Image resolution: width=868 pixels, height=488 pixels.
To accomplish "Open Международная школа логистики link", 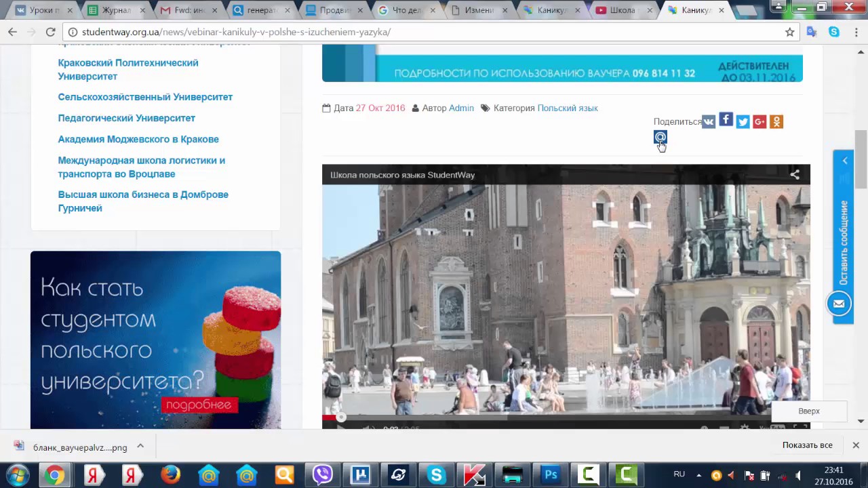I will pos(141,167).
